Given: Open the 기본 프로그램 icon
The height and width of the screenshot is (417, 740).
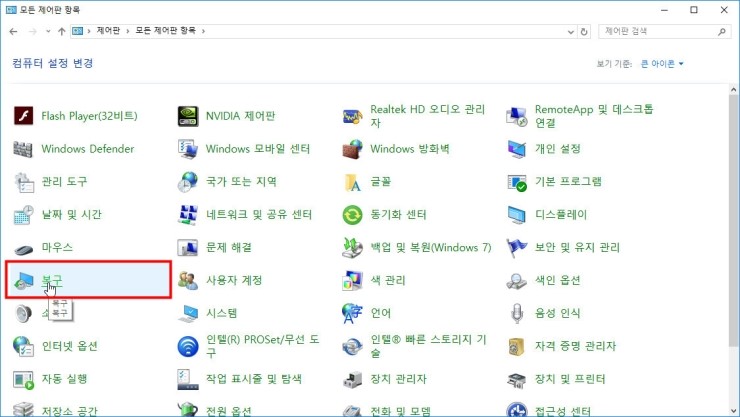Looking at the screenshot, I should tap(516, 182).
